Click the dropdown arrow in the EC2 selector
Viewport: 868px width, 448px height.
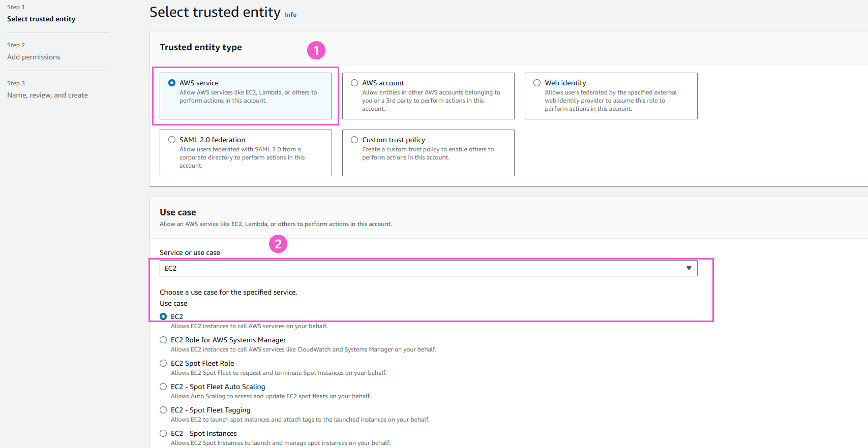[x=689, y=268]
